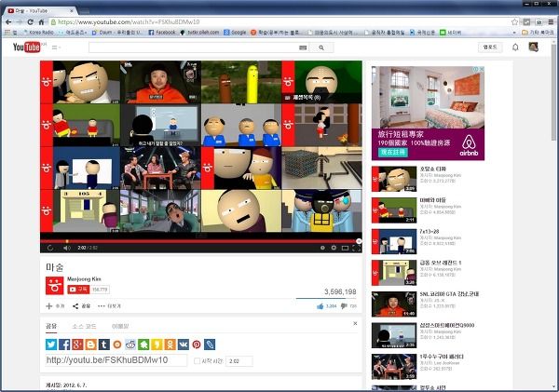Share the video on Twitter
Image resolution: width=559 pixels, height=392 pixels.
click(51, 345)
